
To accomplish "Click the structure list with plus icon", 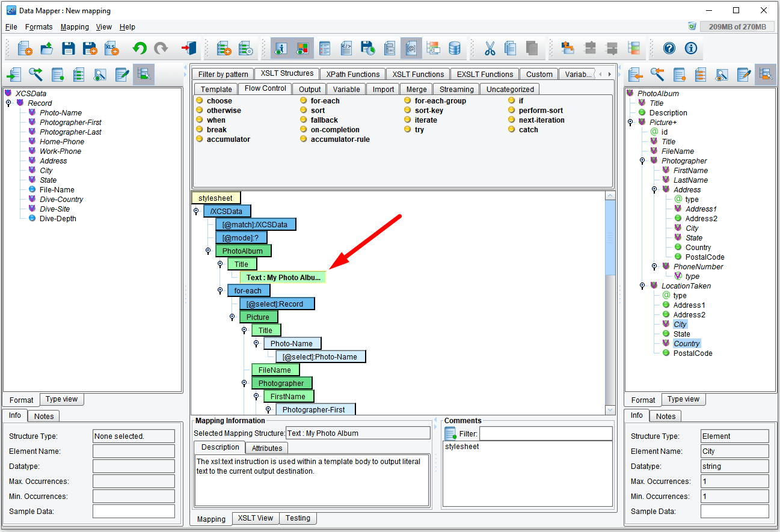I will point(224,49).
